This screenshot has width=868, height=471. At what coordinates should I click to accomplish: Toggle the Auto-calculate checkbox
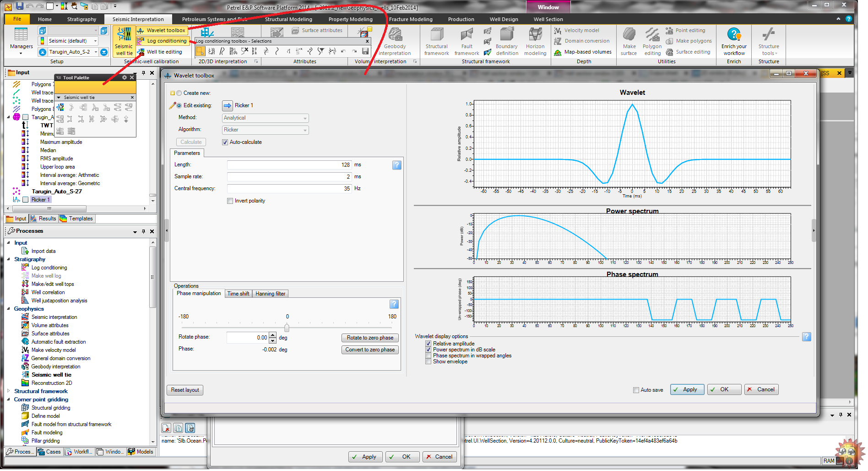225,142
